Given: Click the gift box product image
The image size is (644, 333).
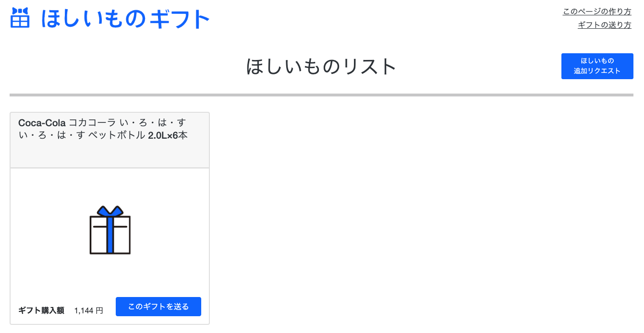Looking at the screenshot, I should point(110,230).
